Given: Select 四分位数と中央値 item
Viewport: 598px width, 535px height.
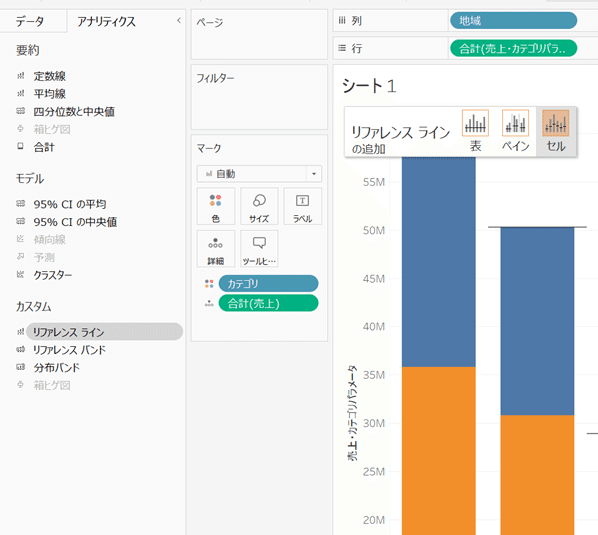Looking at the screenshot, I should (x=74, y=112).
